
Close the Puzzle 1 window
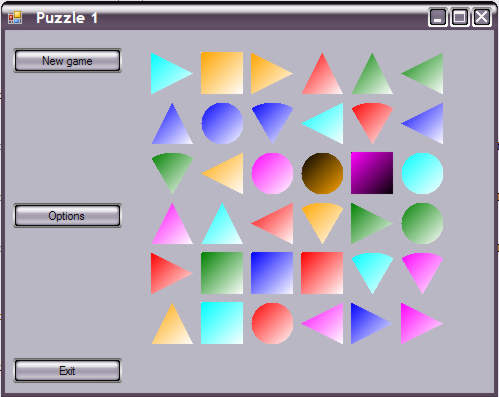481,17
